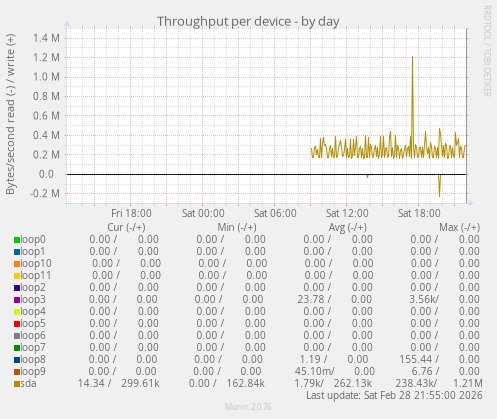497x419 pixels.
Task: Click the loop8 max read value 155.44
Action: click(416, 359)
